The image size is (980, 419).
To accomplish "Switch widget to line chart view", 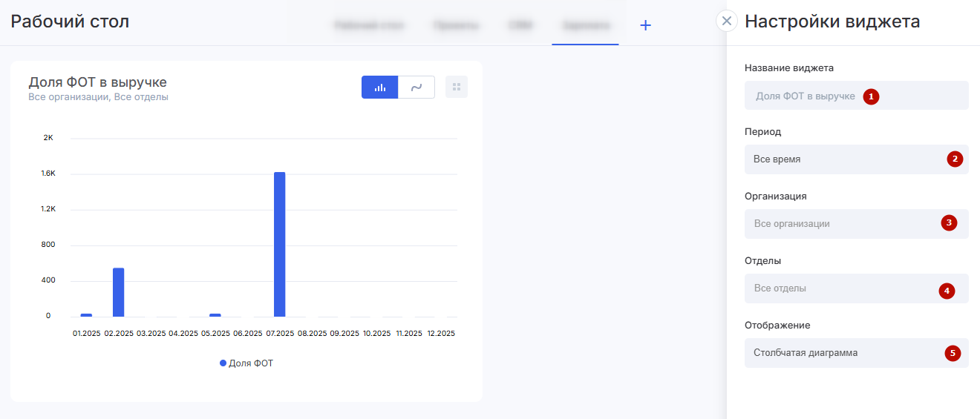I will click(x=416, y=88).
